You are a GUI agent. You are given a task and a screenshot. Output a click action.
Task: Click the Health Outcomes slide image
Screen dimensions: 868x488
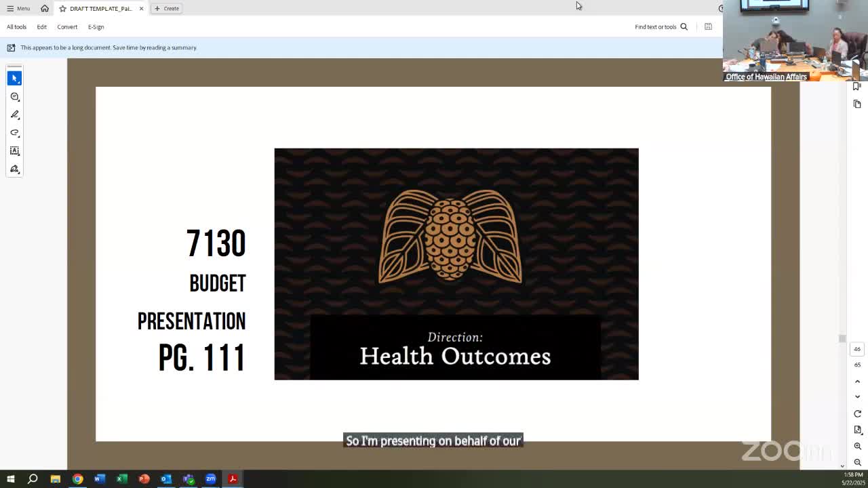(456, 264)
